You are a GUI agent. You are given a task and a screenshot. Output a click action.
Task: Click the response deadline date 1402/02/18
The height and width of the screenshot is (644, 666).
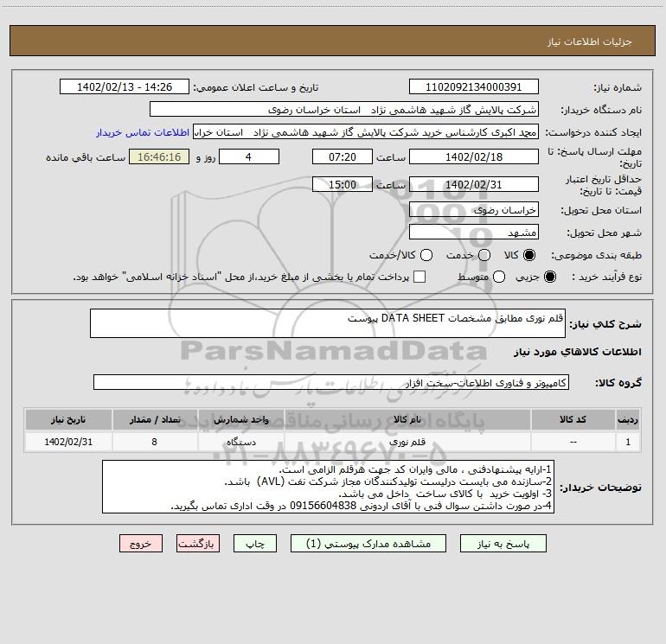click(x=474, y=156)
